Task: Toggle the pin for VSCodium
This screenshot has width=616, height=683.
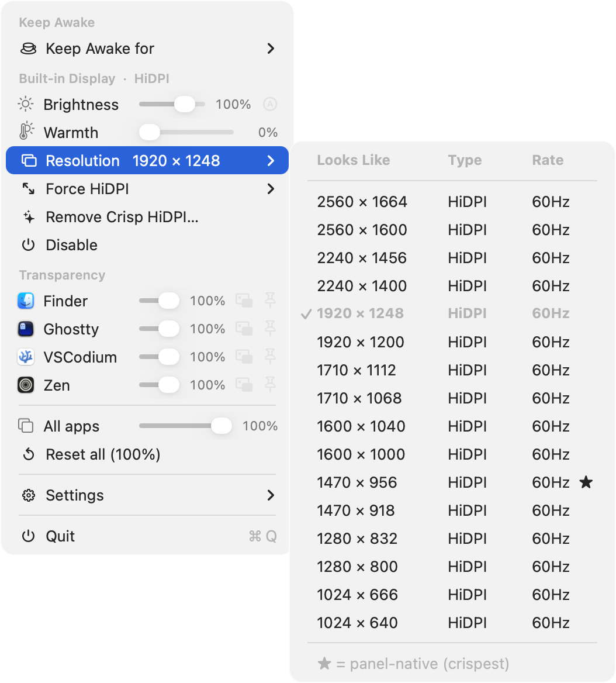Action: coord(270,357)
